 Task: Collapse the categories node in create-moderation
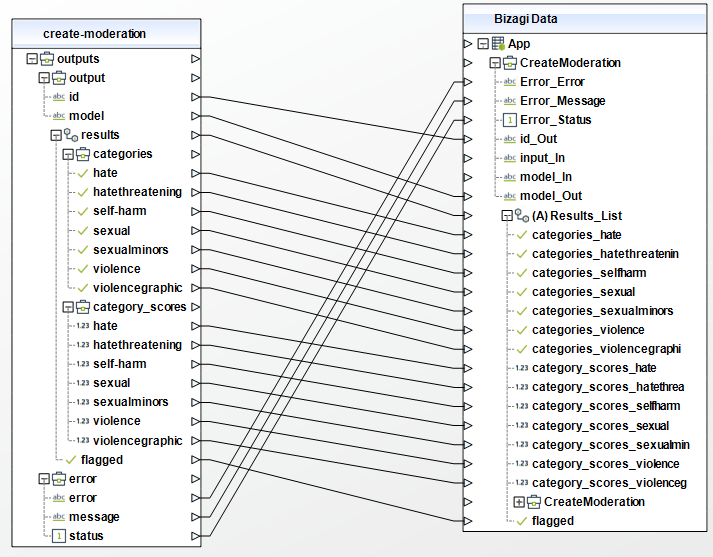(x=68, y=155)
